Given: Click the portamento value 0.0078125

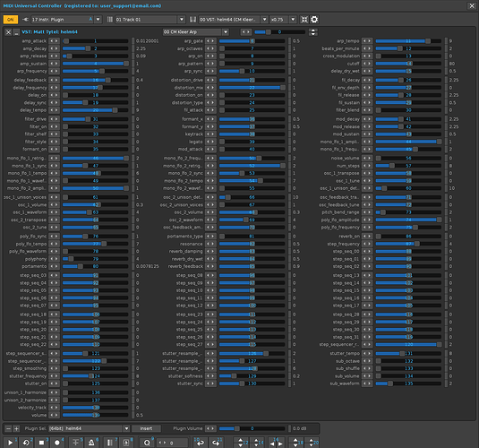Looking at the screenshot, I should [x=147, y=266].
